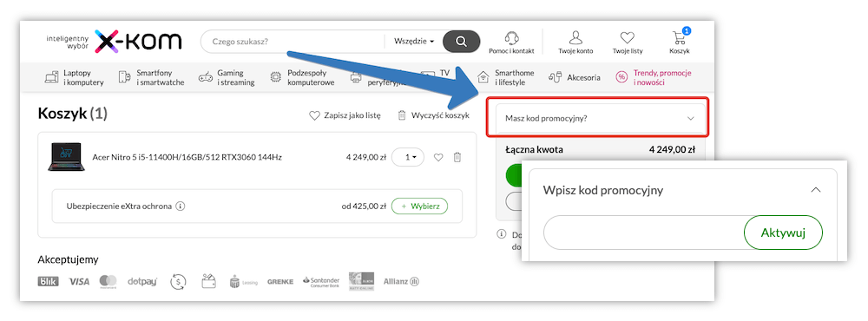Open Twoje konto user icon

(x=575, y=38)
